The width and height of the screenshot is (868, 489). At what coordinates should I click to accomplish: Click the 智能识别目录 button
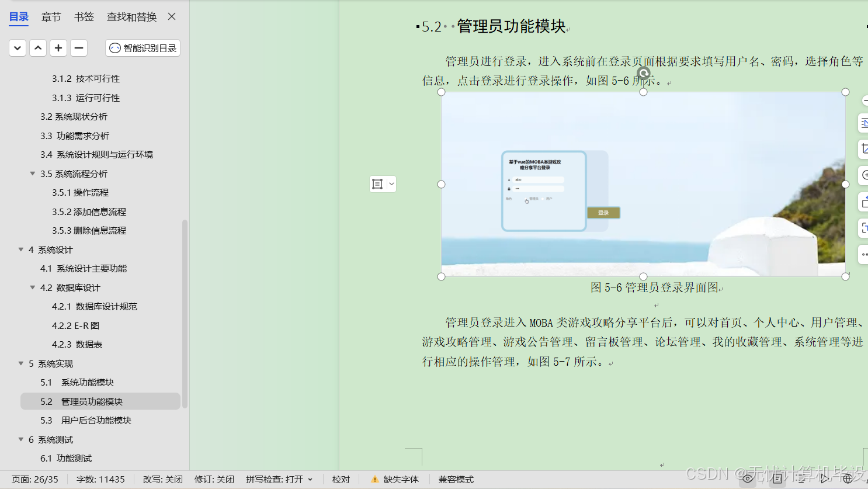click(142, 48)
